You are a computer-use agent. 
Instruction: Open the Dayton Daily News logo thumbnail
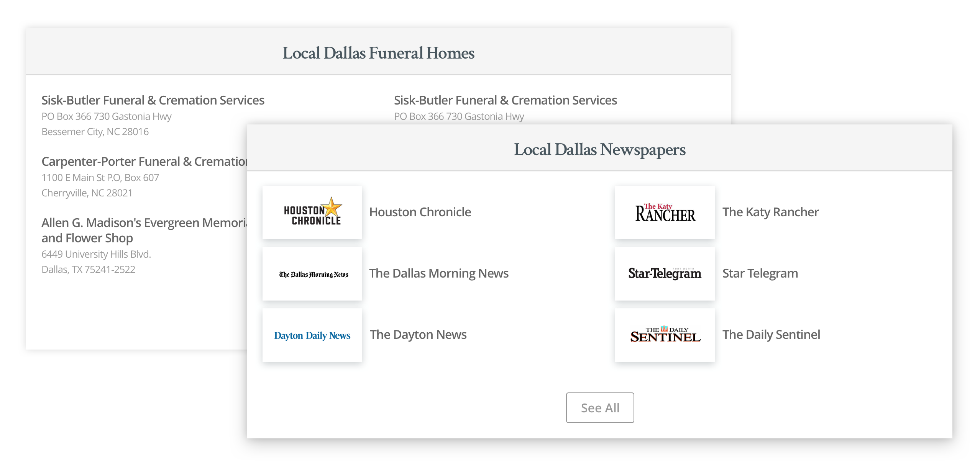click(x=312, y=335)
